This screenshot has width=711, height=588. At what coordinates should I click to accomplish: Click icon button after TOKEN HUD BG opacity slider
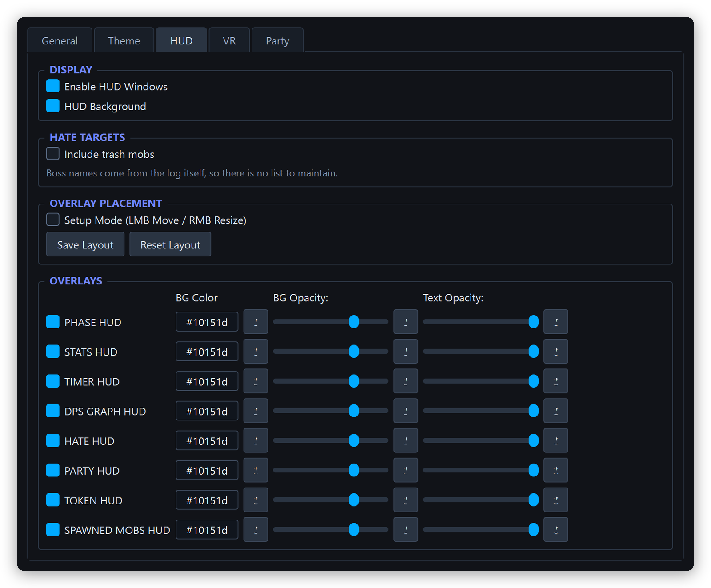[406, 500]
